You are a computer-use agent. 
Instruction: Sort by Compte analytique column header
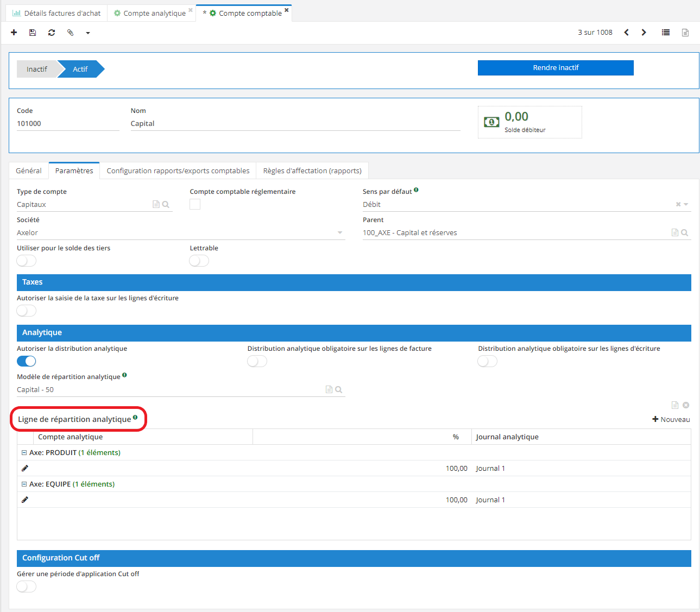pyautogui.click(x=143, y=437)
